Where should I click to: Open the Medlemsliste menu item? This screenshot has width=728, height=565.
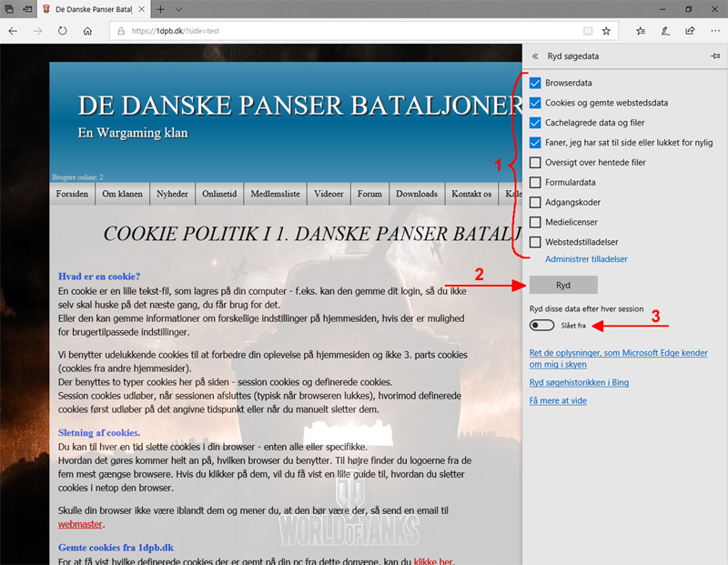[276, 194]
